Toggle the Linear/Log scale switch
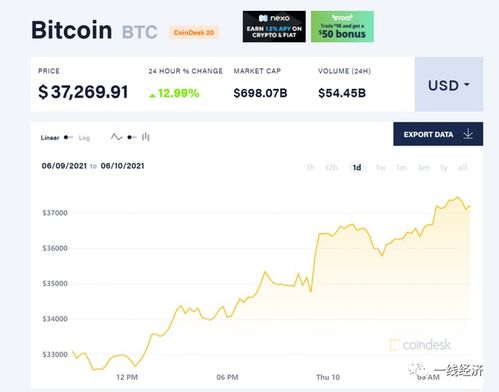 click(x=68, y=137)
